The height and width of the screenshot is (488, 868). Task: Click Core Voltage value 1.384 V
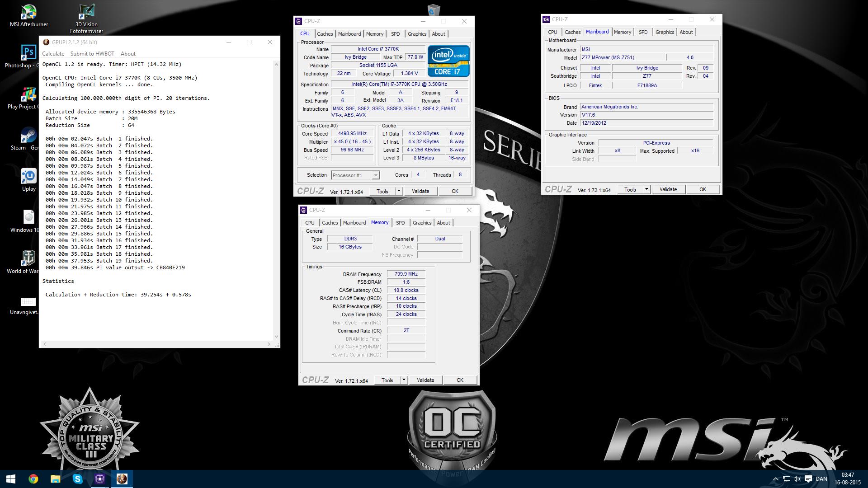(x=409, y=73)
